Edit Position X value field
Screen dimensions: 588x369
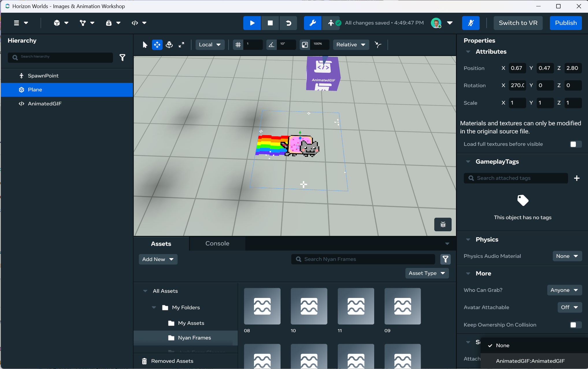pyautogui.click(x=517, y=68)
